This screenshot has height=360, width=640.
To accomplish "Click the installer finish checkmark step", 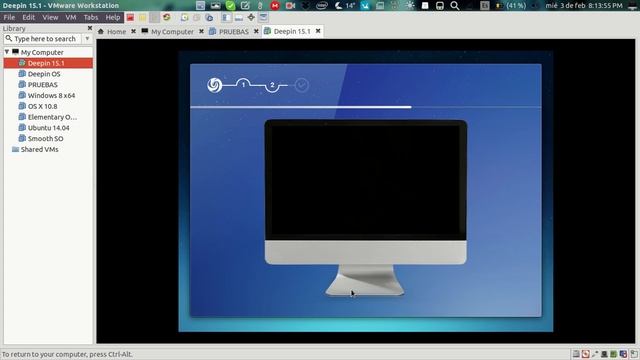I will [x=302, y=85].
